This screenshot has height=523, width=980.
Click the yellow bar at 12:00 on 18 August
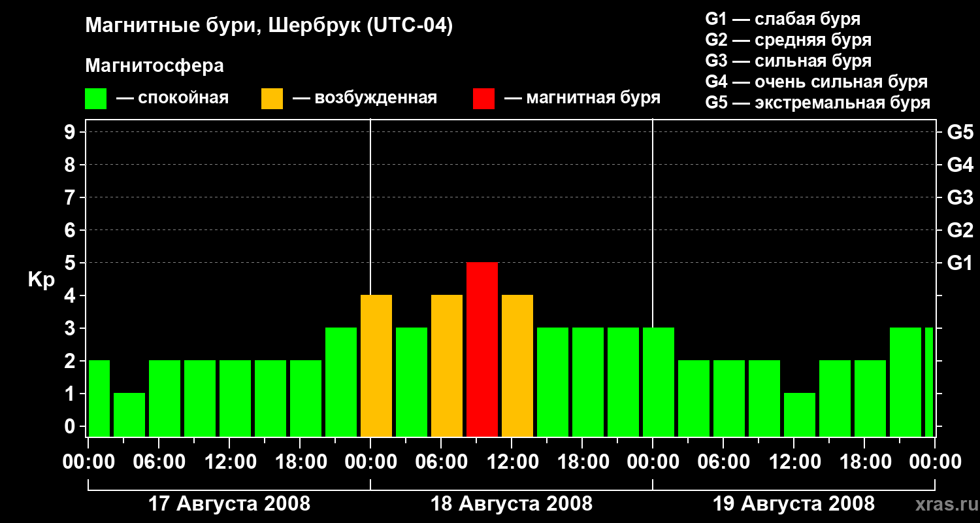tap(517, 365)
